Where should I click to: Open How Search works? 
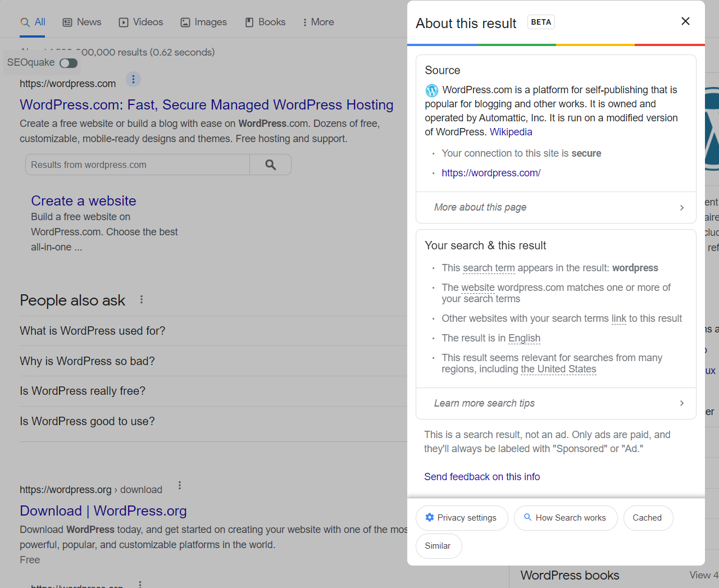click(x=565, y=518)
